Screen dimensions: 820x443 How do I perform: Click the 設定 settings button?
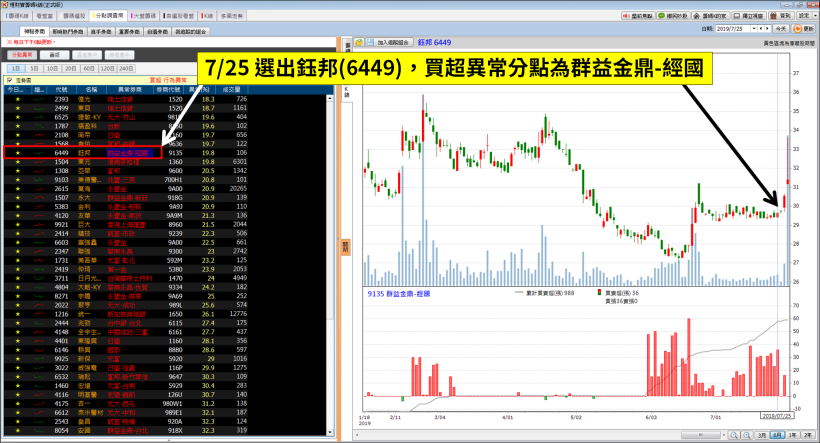804,16
